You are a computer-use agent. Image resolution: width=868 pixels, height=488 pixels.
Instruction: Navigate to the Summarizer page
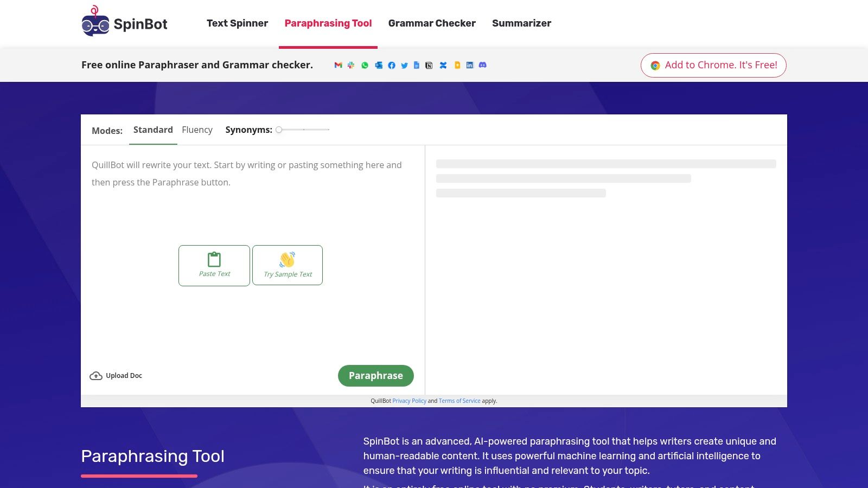[x=521, y=23]
